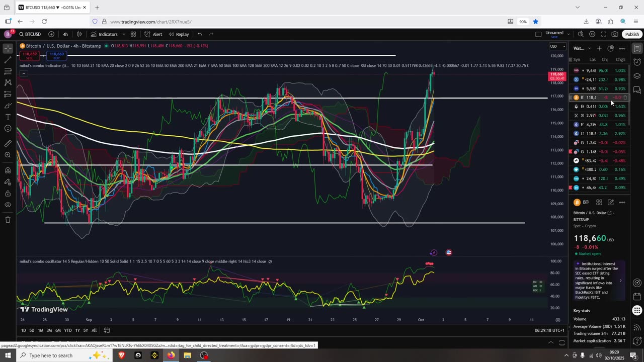Open indicator templates grid
Viewport: 644px width, 362px height.
point(133,34)
